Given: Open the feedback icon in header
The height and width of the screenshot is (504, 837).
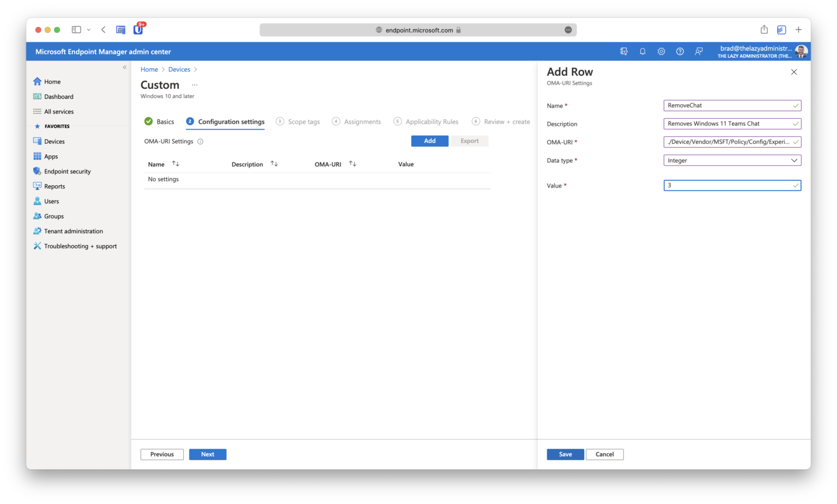Looking at the screenshot, I should click(699, 51).
